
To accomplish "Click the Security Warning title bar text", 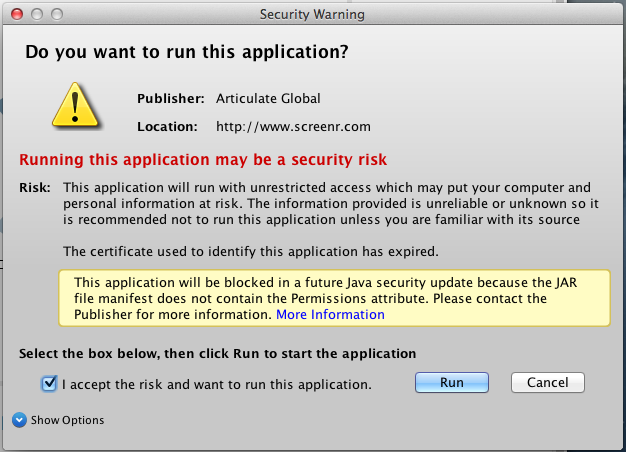I will pos(312,15).
